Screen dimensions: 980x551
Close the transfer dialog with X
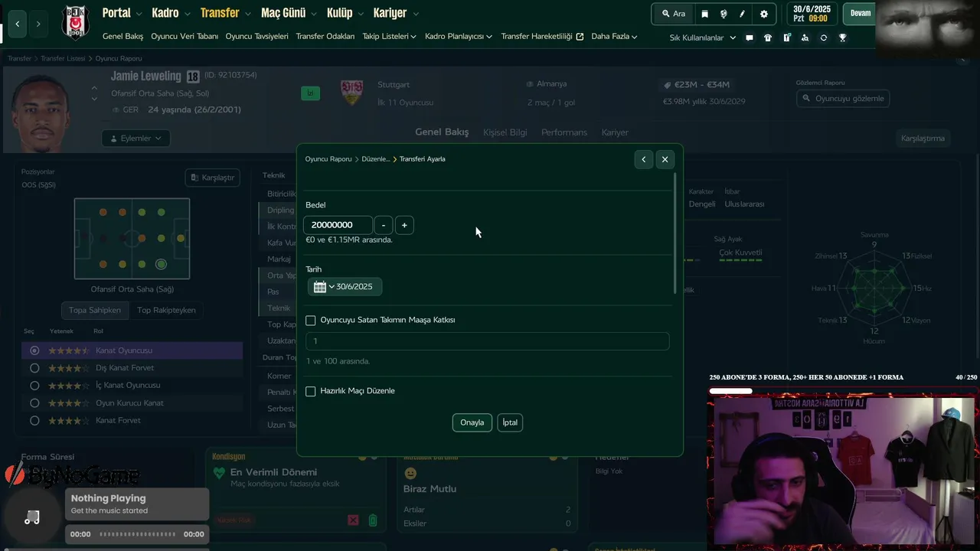point(665,159)
